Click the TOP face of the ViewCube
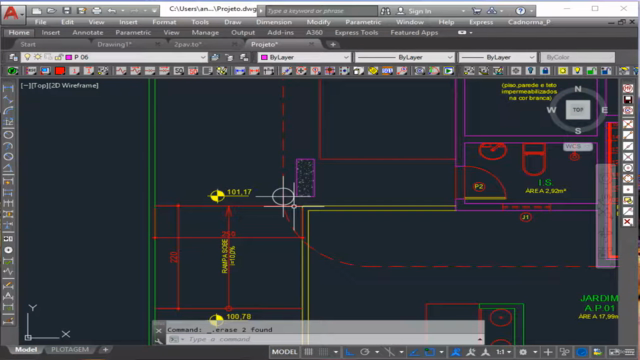The width and height of the screenshot is (640, 360). [578, 110]
